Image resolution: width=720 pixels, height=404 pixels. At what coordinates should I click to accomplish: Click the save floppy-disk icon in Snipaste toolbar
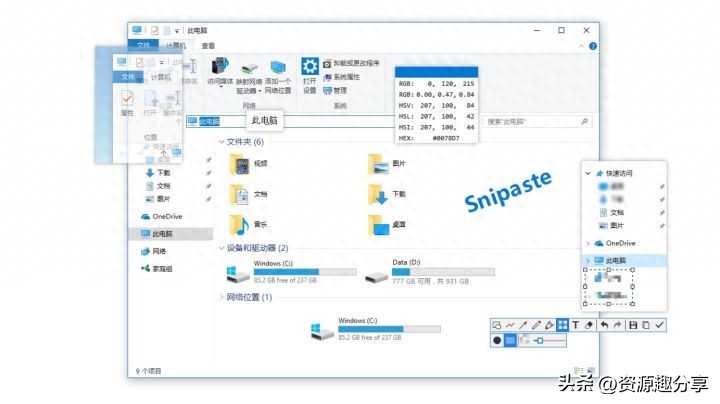633,325
